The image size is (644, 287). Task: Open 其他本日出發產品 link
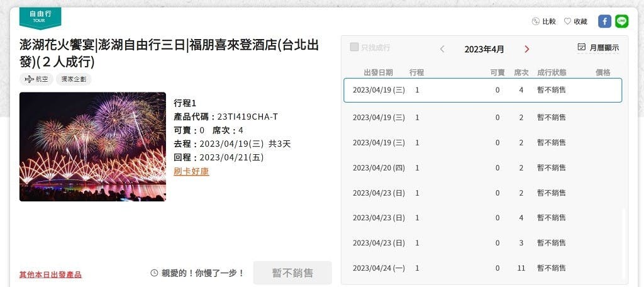[50, 274]
